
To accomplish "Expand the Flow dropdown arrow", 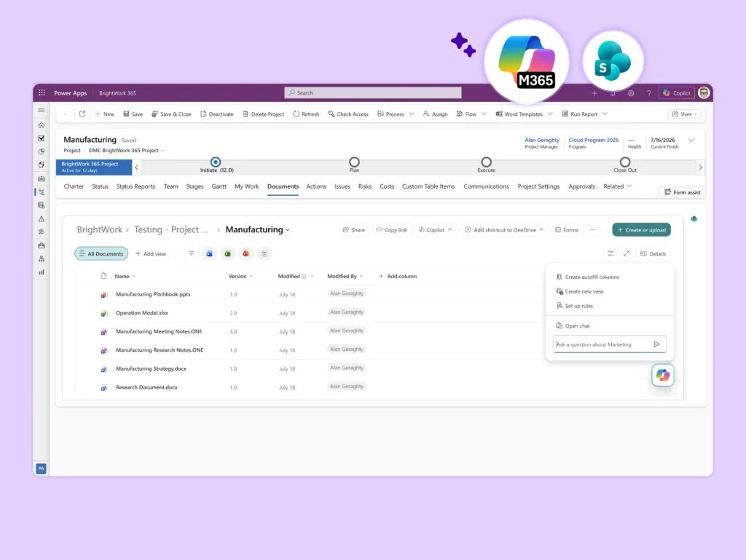I will tap(484, 114).
